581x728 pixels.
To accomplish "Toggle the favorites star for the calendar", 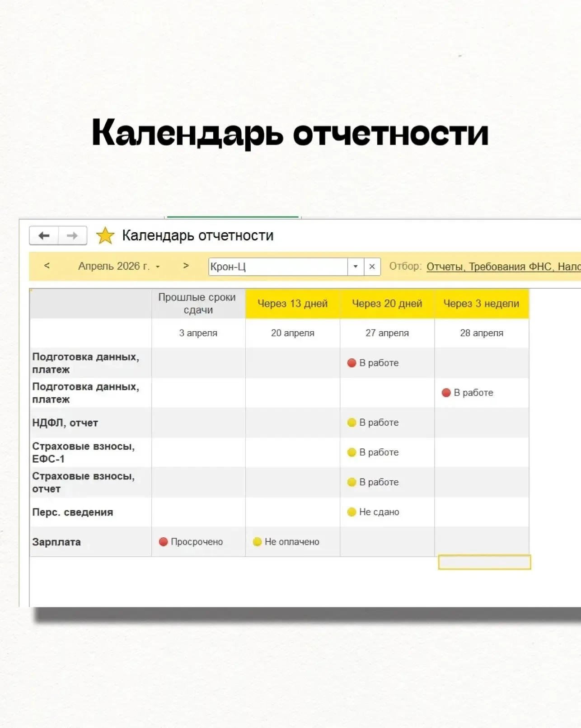I will (x=105, y=235).
